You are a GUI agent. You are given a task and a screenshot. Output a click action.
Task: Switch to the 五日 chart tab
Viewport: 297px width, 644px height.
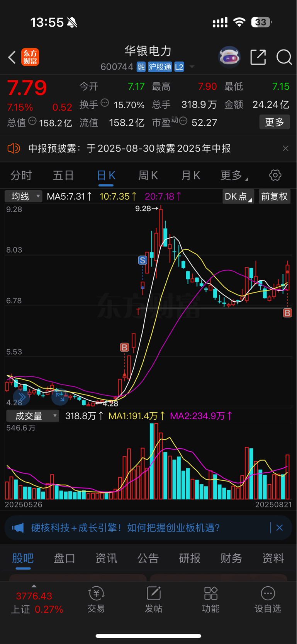click(63, 176)
